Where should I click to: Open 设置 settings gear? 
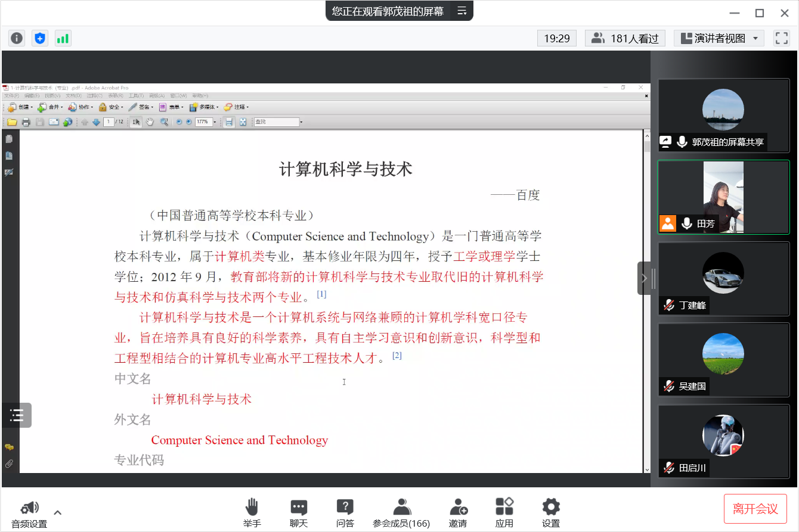[x=550, y=513]
